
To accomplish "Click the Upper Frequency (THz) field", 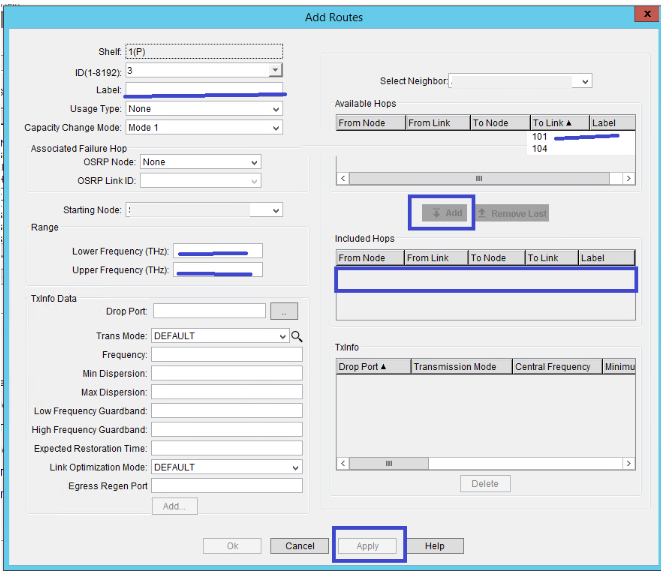I will point(218,270).
